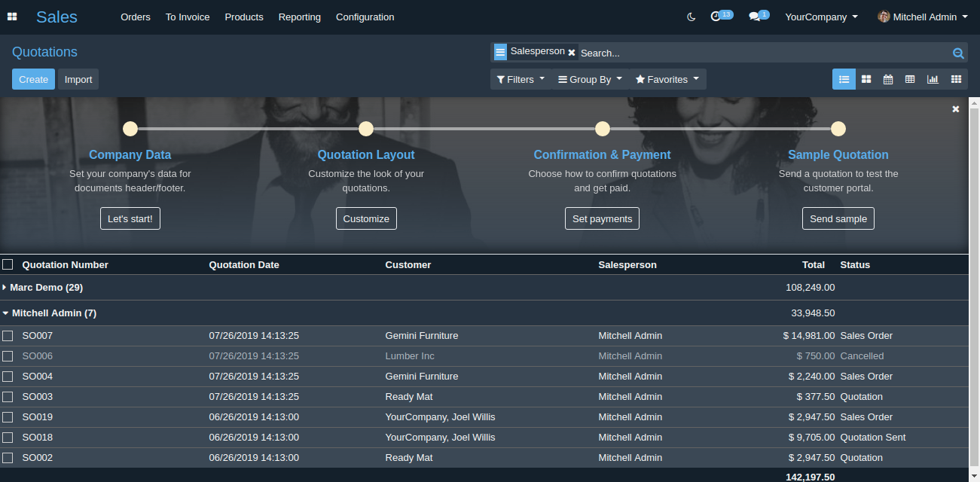Select the checkbox for quotation SO007
980x482 pixels.
click(x=8, y=336)
